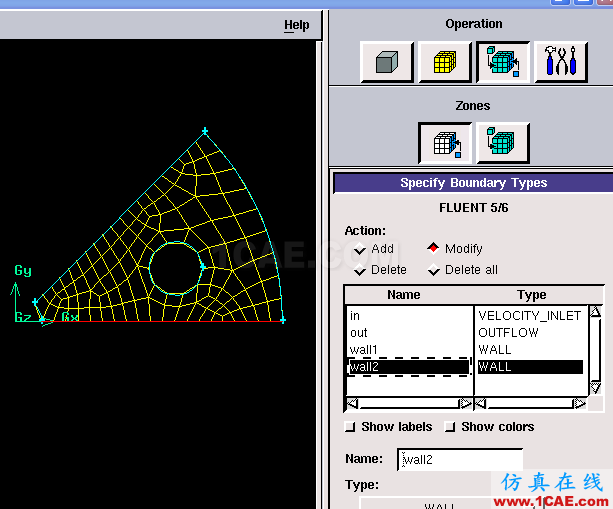Click the inner circle edge in the mesh
The width and height of the screenshot is (613, 509).
(x=150, y=268)
